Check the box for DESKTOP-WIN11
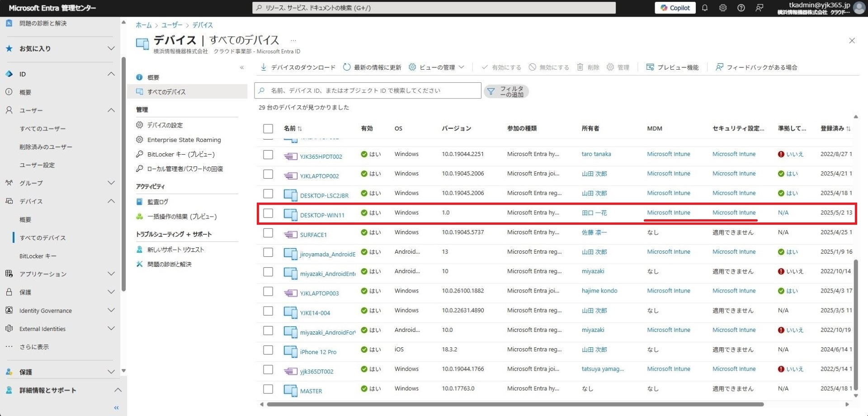This screenshot has height=416, width=868. 268,213
